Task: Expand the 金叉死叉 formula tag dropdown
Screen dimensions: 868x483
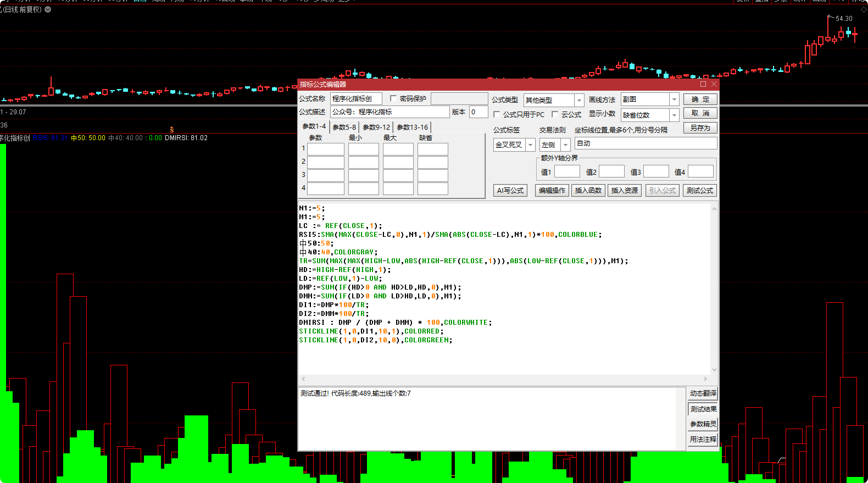Action: [530, 145]
